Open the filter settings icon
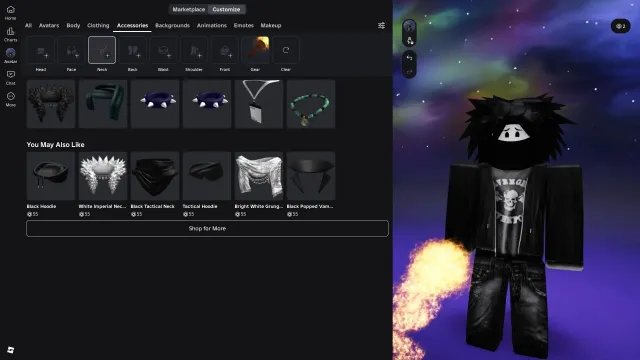640x360 pixels. 381,25
